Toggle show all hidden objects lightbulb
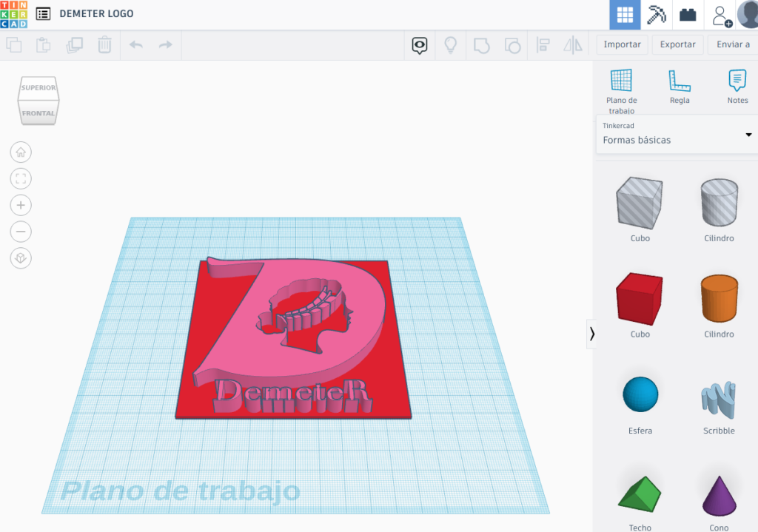 point(450,45)
